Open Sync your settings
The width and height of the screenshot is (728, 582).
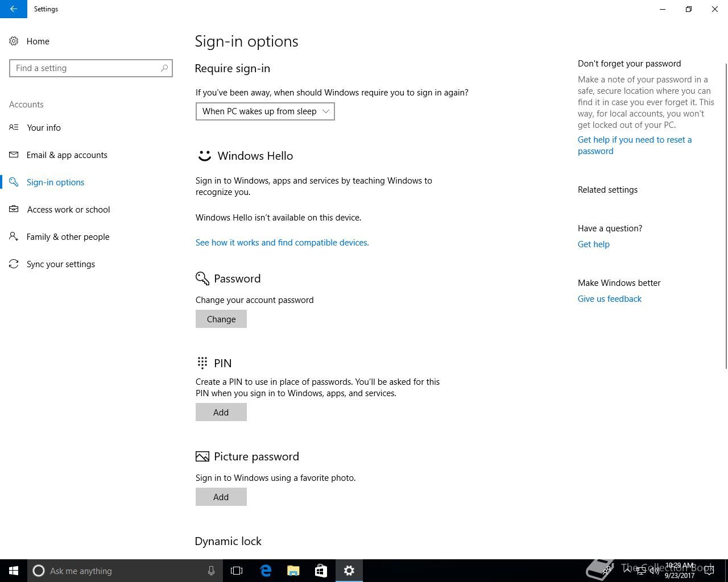tap(61, 264)
